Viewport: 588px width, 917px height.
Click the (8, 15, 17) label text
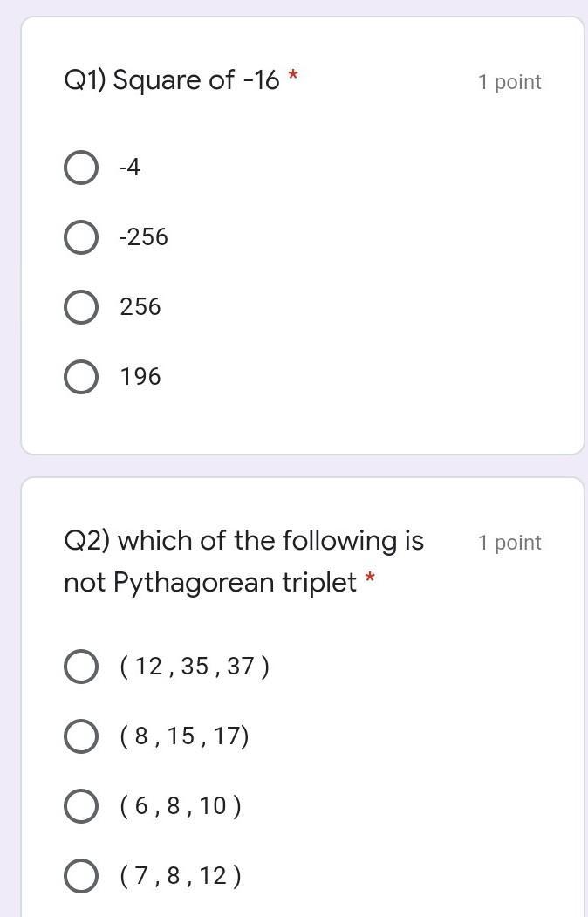tap(185, 736)
